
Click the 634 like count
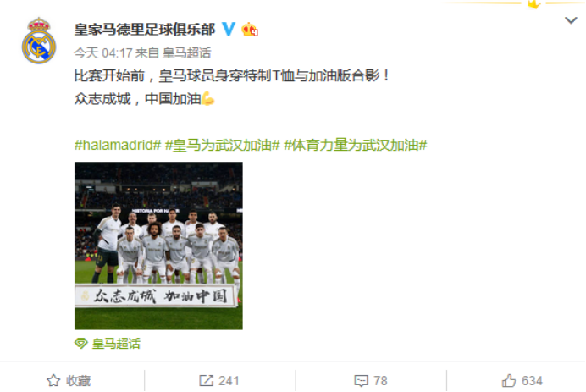[x=532, y=381]
